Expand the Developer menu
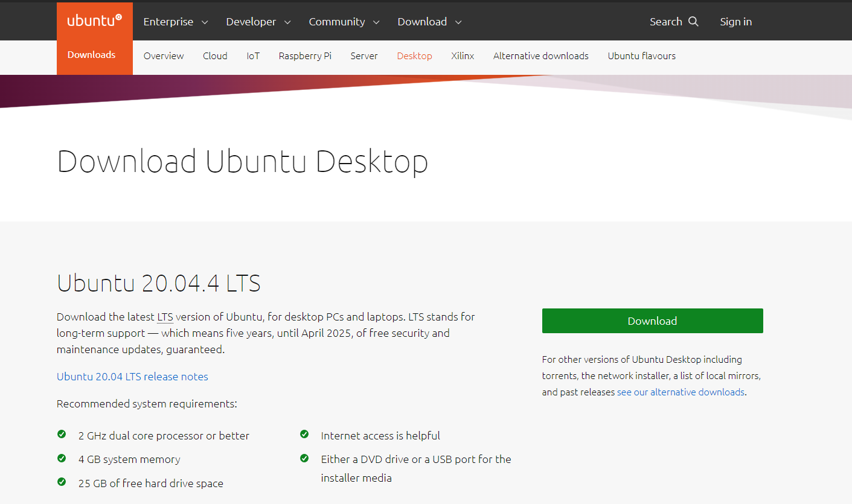852x504 pixels. click(258, 22)
